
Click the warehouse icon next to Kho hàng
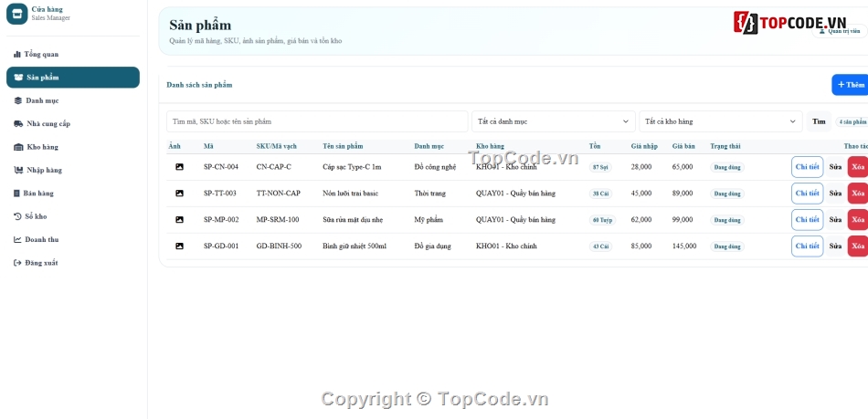[x=18, y=147]
